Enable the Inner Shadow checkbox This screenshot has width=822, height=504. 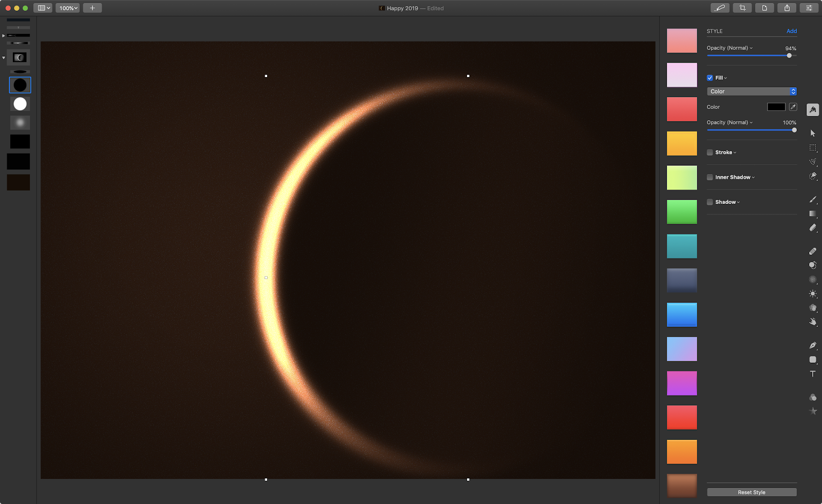[709, 177]
